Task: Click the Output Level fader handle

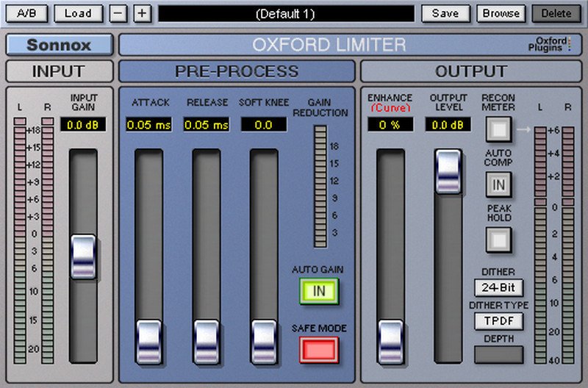Action: 448,171
